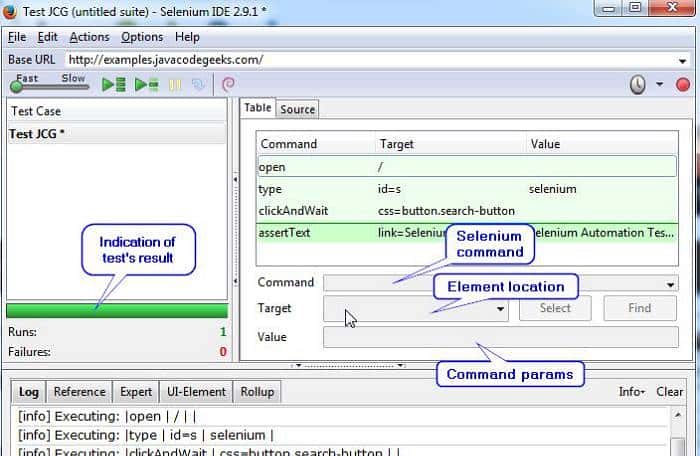Screen dimensions: 700x456
Task: Open the Actions menu
Action: point(89,37)
